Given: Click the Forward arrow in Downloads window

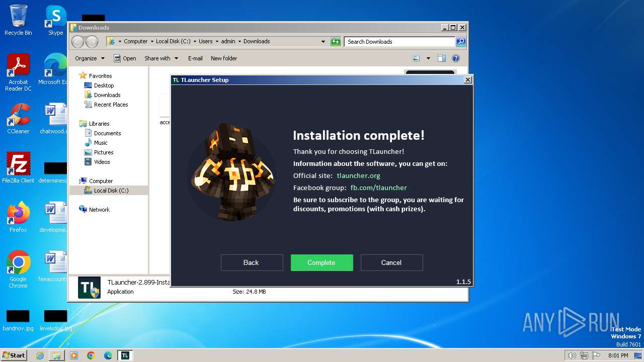Looking at the screenshot, I should (x=92, y=42).
